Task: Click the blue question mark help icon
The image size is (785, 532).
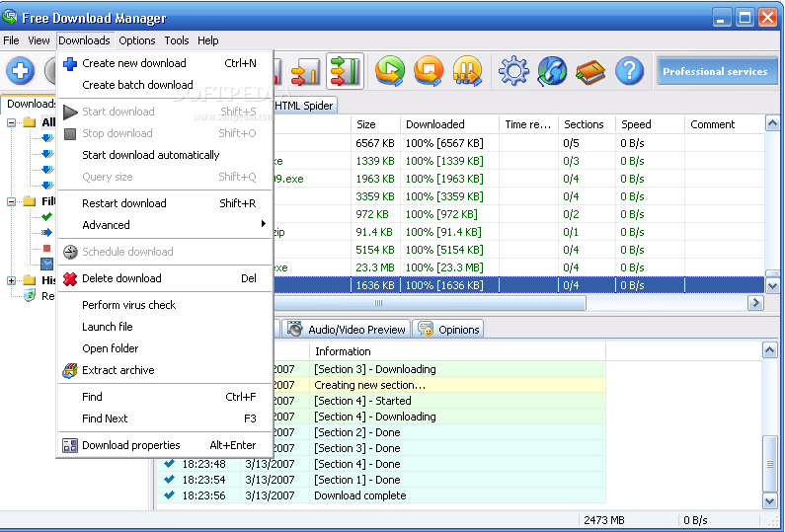Action: tap(629, 70)
